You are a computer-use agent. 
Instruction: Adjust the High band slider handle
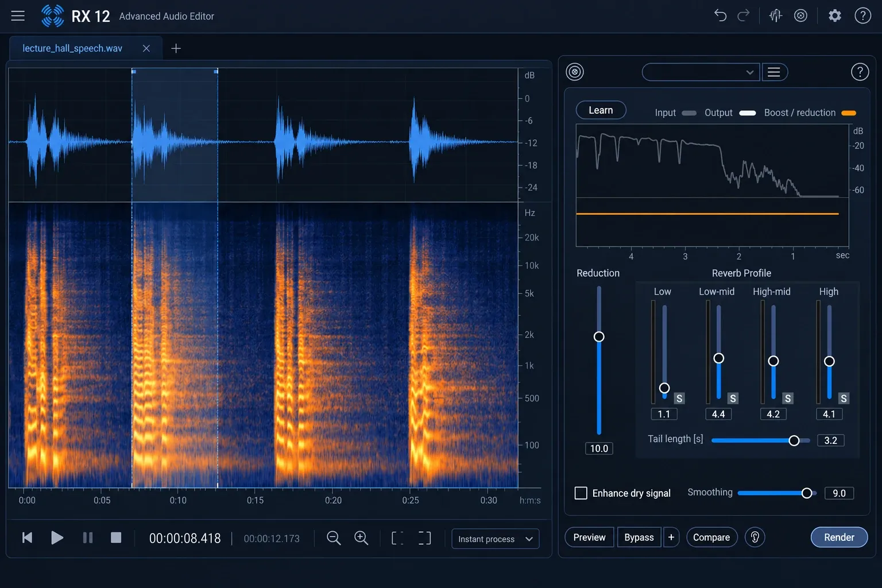(829, 361)
